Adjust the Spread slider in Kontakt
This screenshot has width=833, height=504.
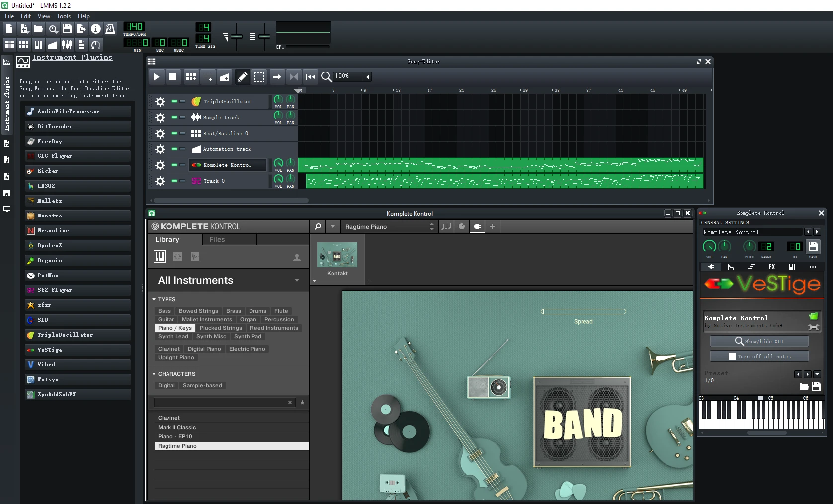583,311
